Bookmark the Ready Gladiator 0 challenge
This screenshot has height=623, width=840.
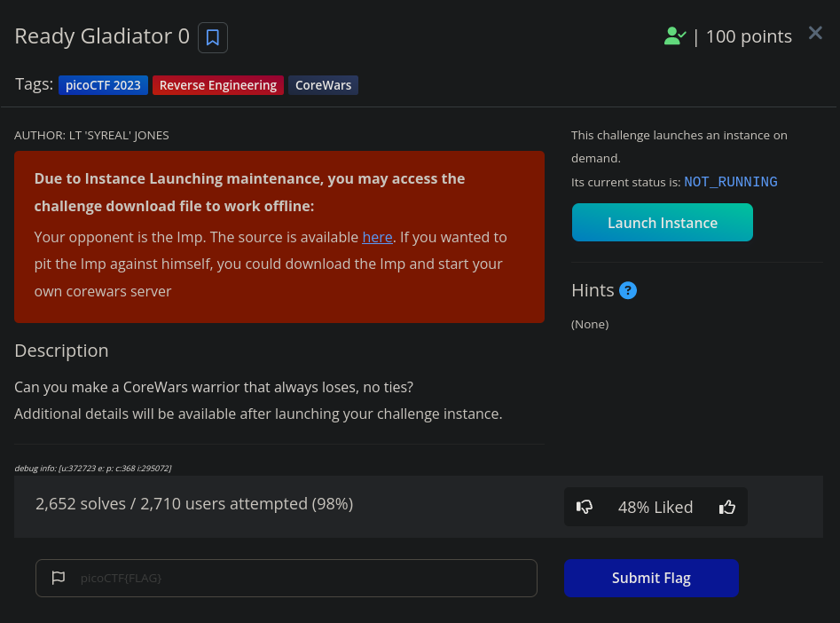pyautogui.click(x=213, y=37)
